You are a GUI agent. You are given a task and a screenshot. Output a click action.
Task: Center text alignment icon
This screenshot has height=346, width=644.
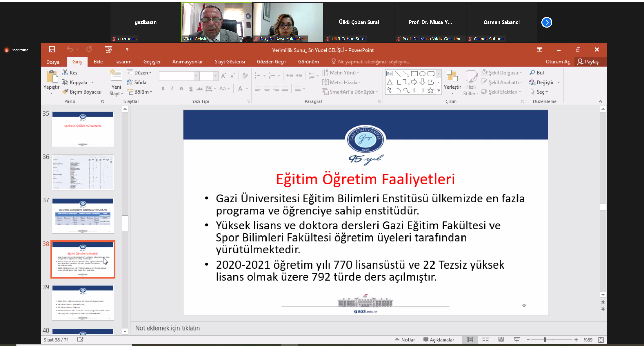267,89
